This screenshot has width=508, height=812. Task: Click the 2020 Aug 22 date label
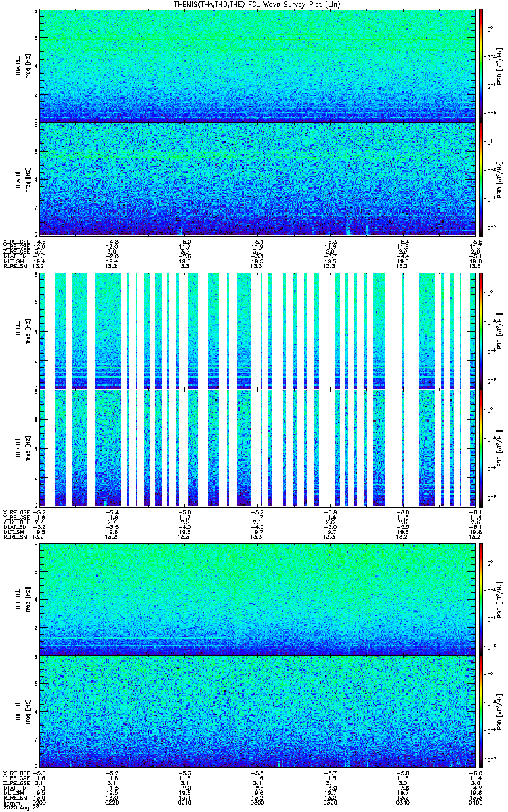click(17, 807)
